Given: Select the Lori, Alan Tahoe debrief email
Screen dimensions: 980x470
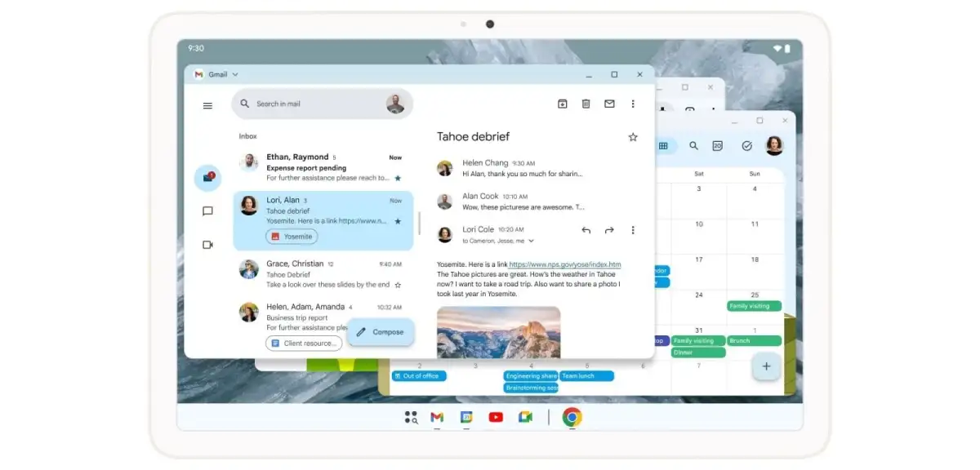Looking at the screenshot, I should point(323,220).
